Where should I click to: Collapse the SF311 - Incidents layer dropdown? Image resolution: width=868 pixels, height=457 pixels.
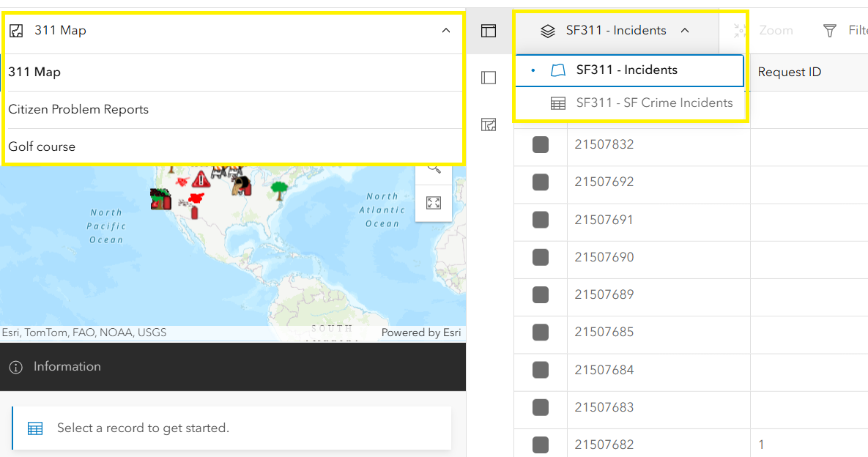click(x=685, y=31)
